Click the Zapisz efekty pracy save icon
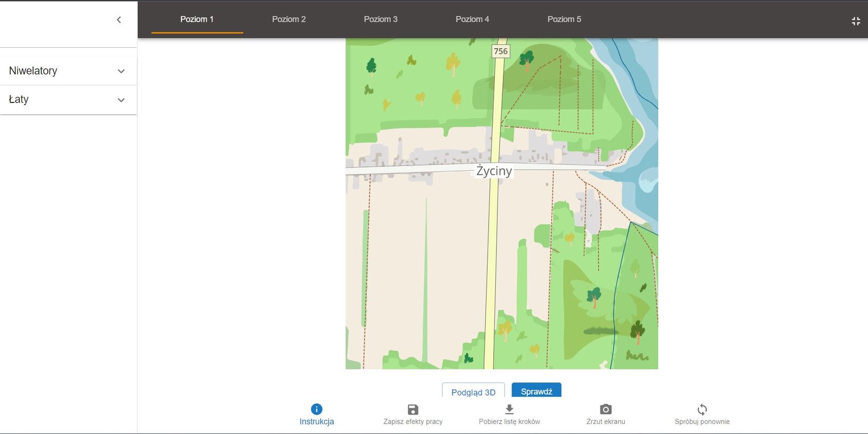The width and height of the screenshot is (868, 434). 413,409
